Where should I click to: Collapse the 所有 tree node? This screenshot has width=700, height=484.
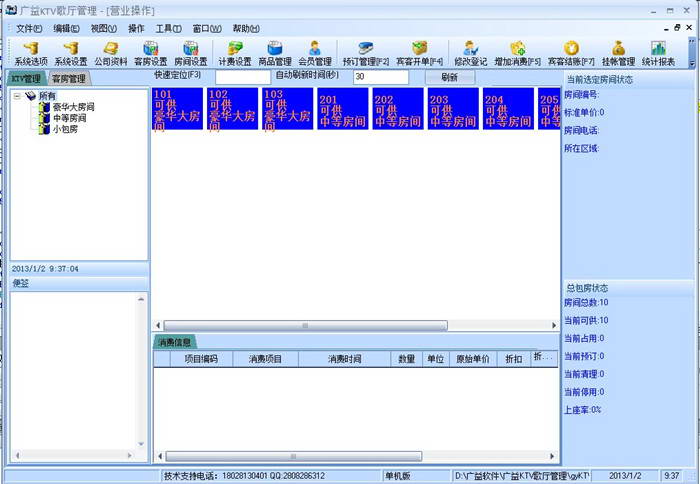tap(17, 96)
